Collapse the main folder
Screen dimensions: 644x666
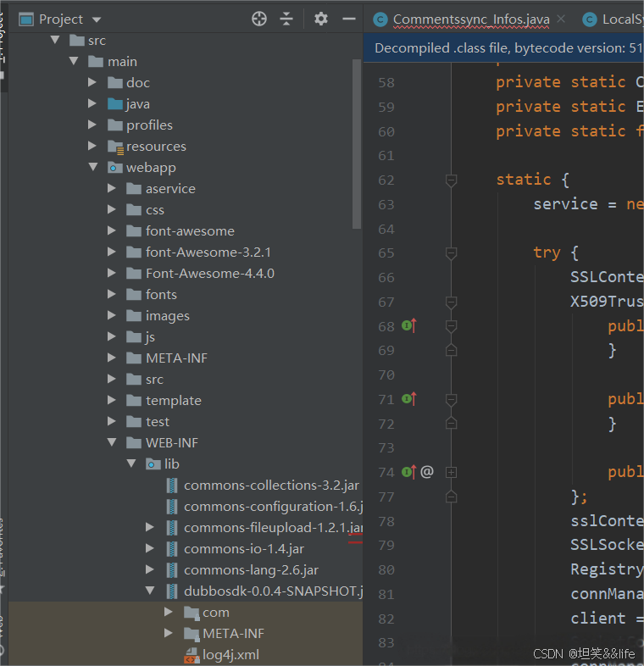(74, 61)
